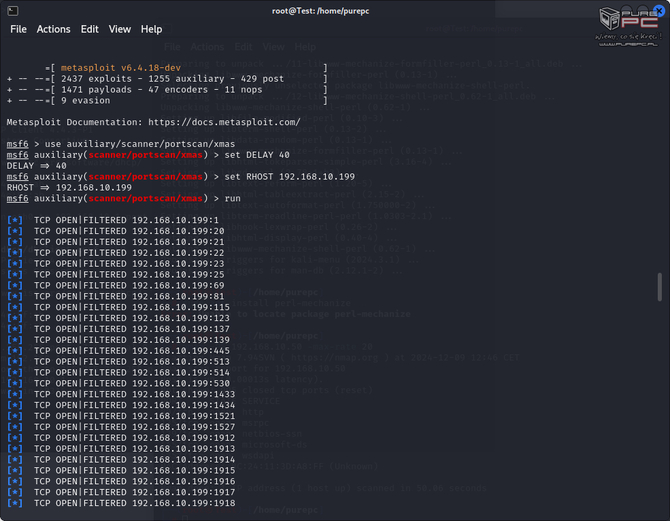Click the scan result for port 199:1913

tap(121, 449)
